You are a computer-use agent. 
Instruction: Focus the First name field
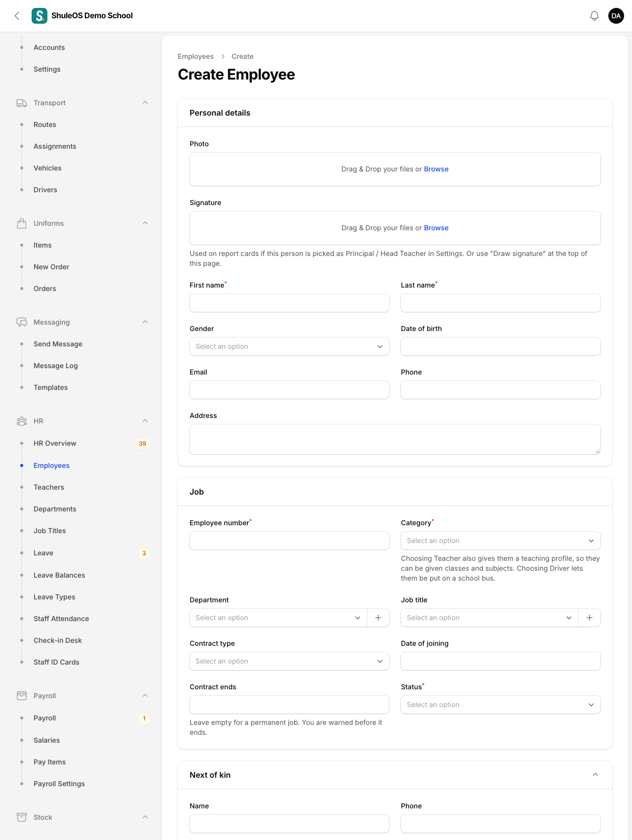click(x=289, y=303)
